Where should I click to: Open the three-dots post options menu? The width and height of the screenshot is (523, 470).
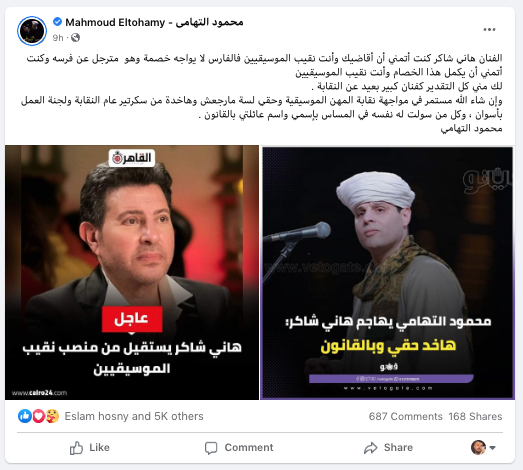489,30
